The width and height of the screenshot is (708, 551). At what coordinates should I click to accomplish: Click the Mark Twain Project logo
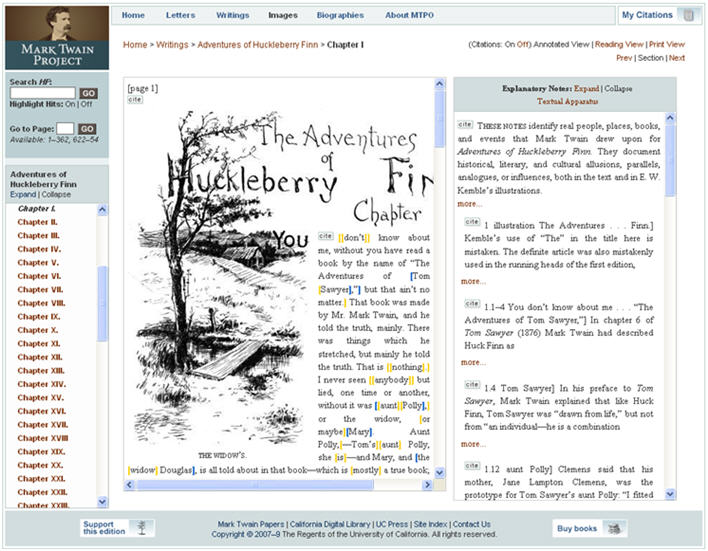pos(57,37)
